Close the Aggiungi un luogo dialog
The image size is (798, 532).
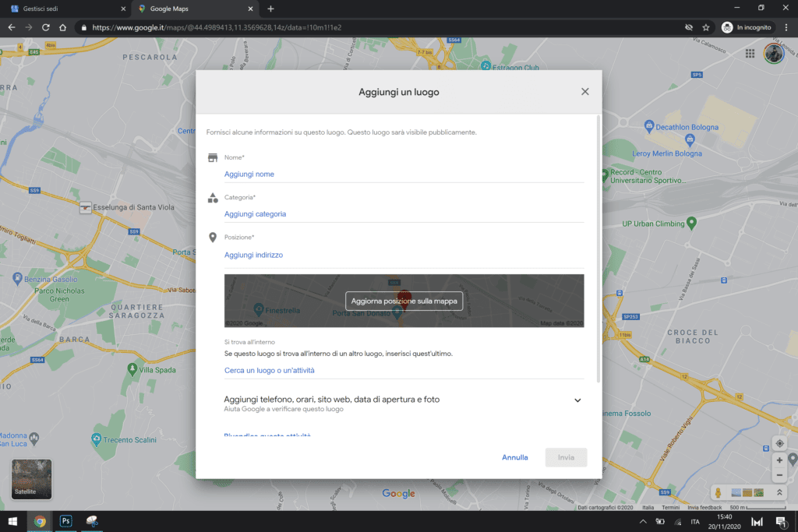(584, 92)
